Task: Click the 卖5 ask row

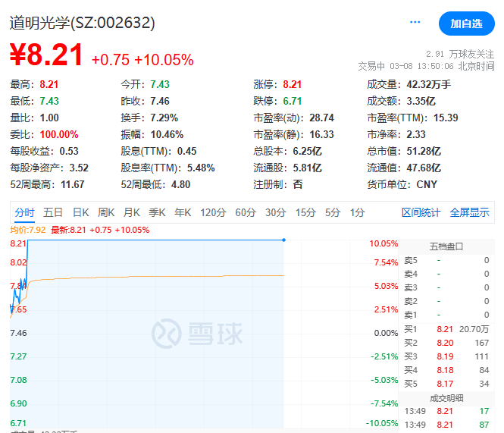Action: 446,260
